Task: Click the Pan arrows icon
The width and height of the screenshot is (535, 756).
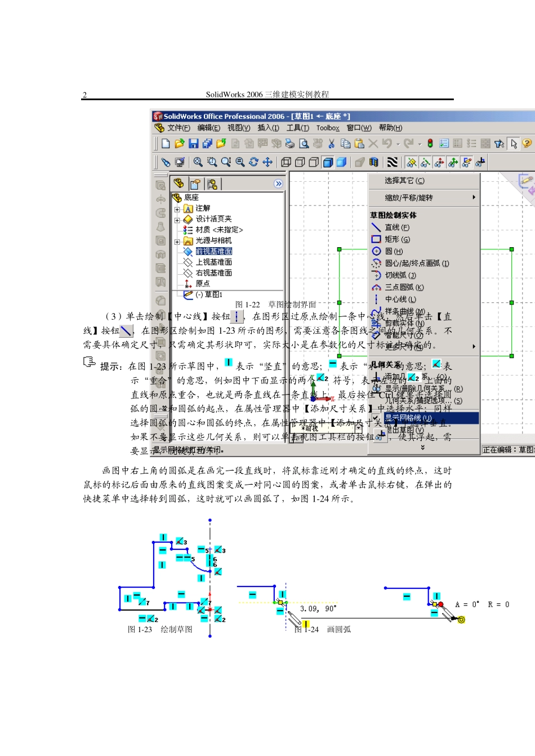Action: [267, 162]
